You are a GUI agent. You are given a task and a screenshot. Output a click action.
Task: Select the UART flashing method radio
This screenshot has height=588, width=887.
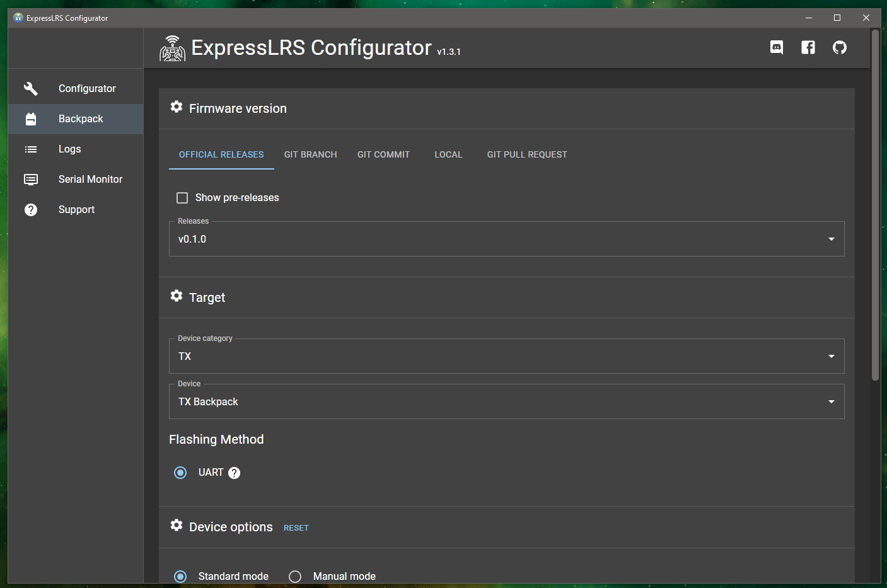click(x=180, y=473)
